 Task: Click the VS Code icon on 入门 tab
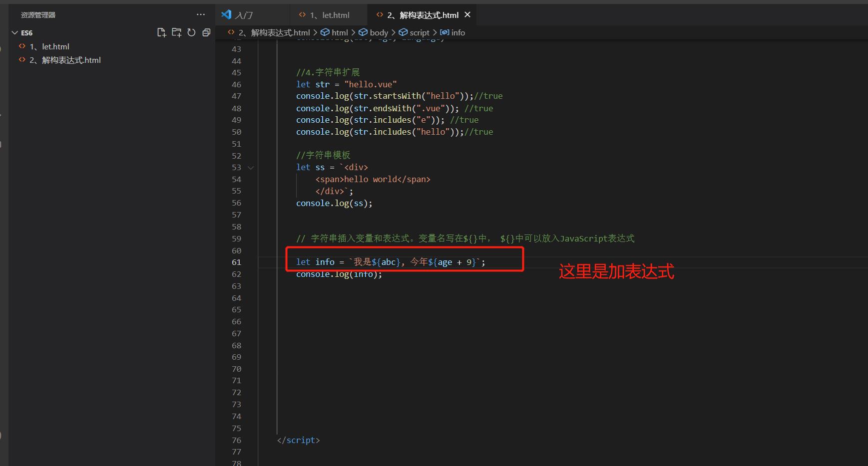226,14
